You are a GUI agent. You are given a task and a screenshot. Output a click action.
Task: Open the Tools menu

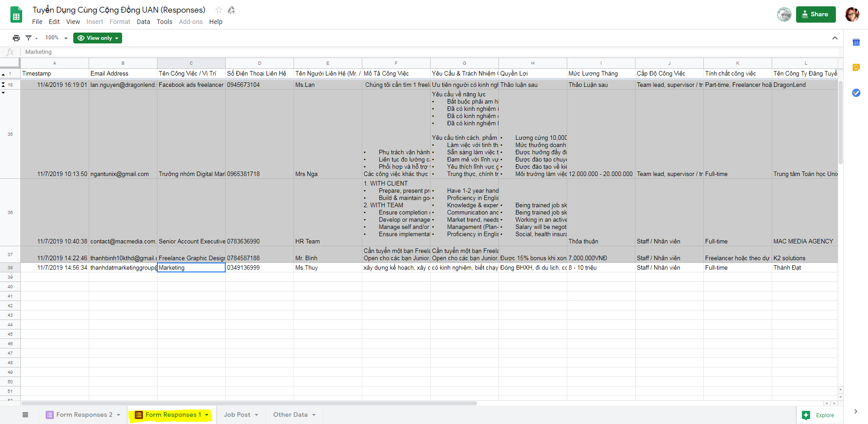click(165, 22)
